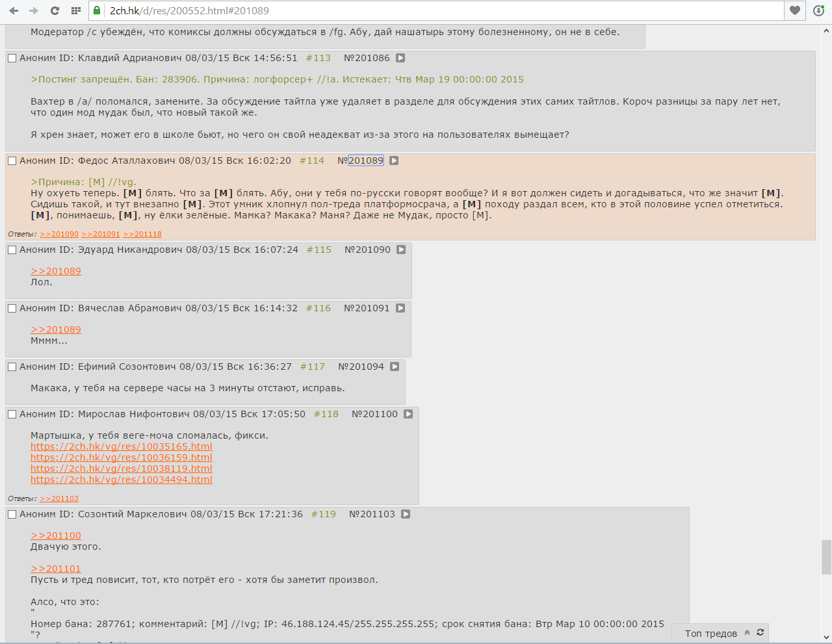Tick the checkbox for post by Федос Аталлахович
832x644 pixels.
click(x=12, y=161)
